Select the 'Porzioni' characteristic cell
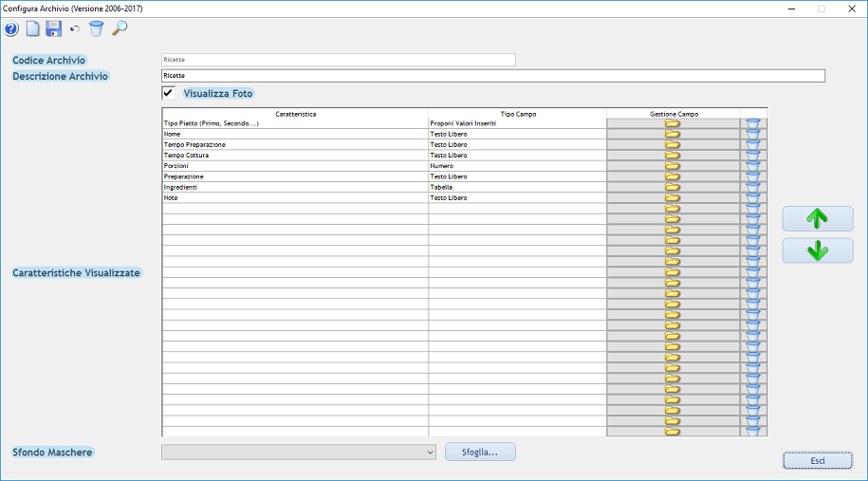The height and width of the screenshot is (481, 868). point(295,165)
